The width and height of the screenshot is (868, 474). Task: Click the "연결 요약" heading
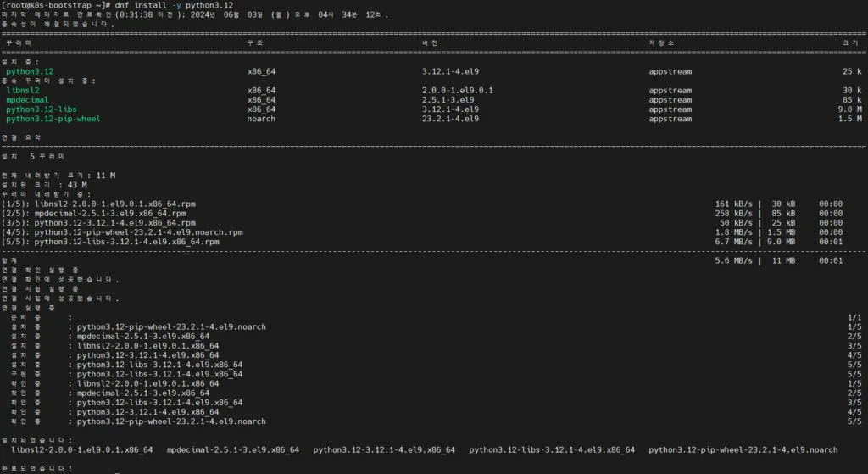click(21, 137)
